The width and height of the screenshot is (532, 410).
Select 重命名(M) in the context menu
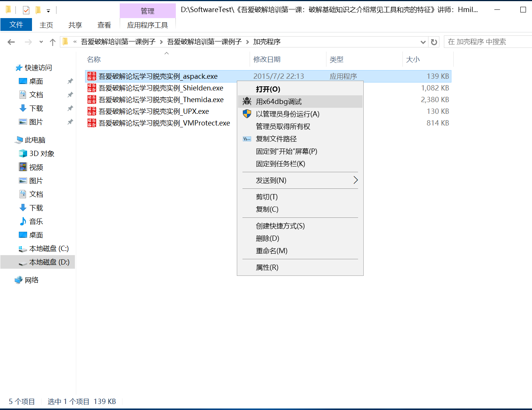[x=271, y=251]
